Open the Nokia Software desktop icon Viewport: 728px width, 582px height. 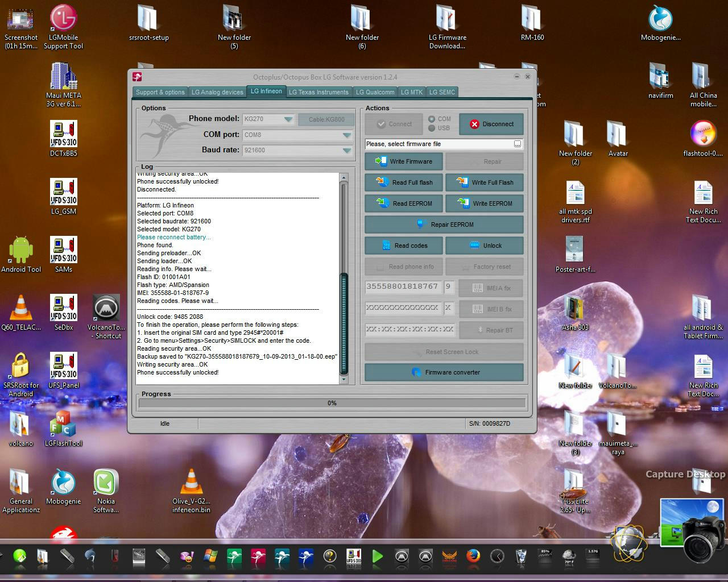106,490
